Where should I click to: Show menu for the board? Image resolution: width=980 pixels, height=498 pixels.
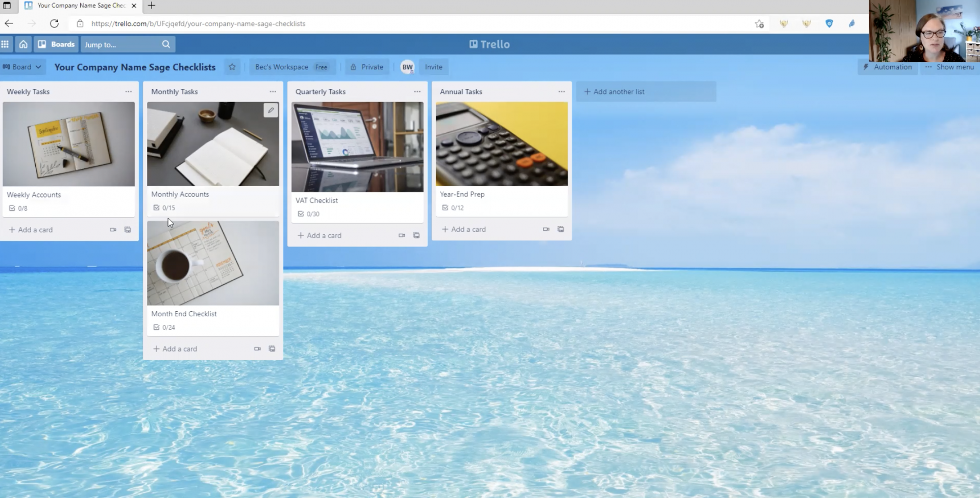coord(949,67)
